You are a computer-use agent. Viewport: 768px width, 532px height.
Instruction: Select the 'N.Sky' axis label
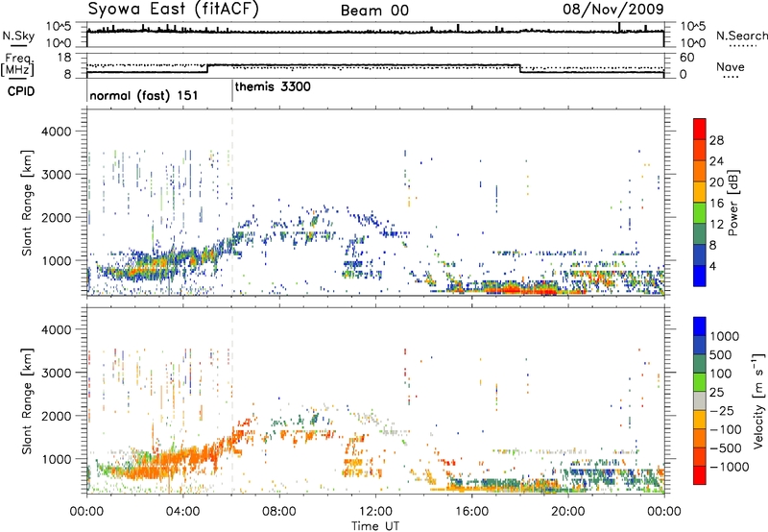[18, 36]
